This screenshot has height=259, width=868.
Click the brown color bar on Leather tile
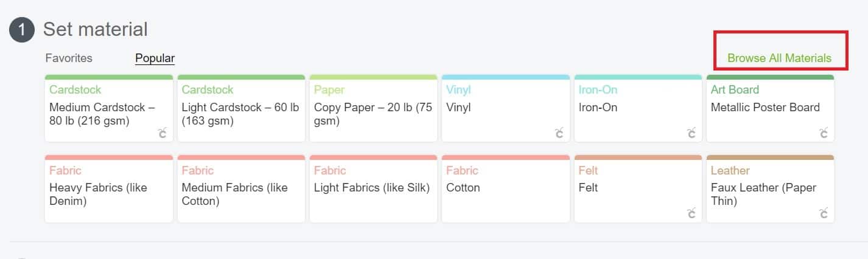tap(770, 157)
